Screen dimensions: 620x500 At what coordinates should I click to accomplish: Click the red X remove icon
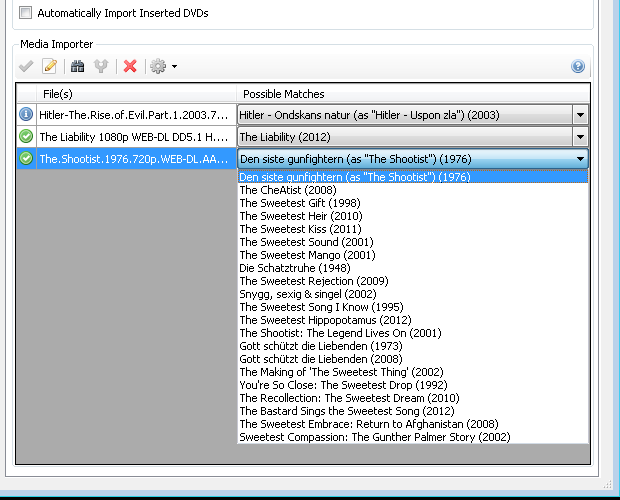click(130, 66)
